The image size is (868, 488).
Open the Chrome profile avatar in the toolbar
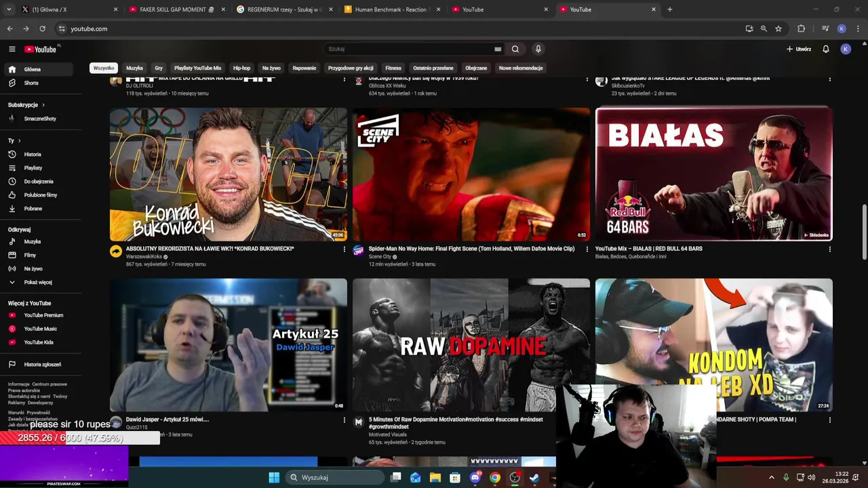[x=842, y=28]
